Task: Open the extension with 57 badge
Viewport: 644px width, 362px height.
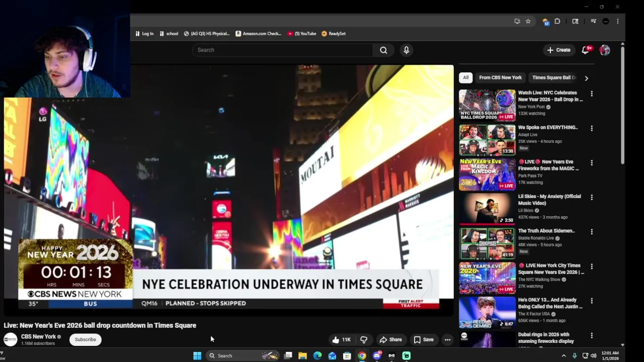Action: pos(545,22)
